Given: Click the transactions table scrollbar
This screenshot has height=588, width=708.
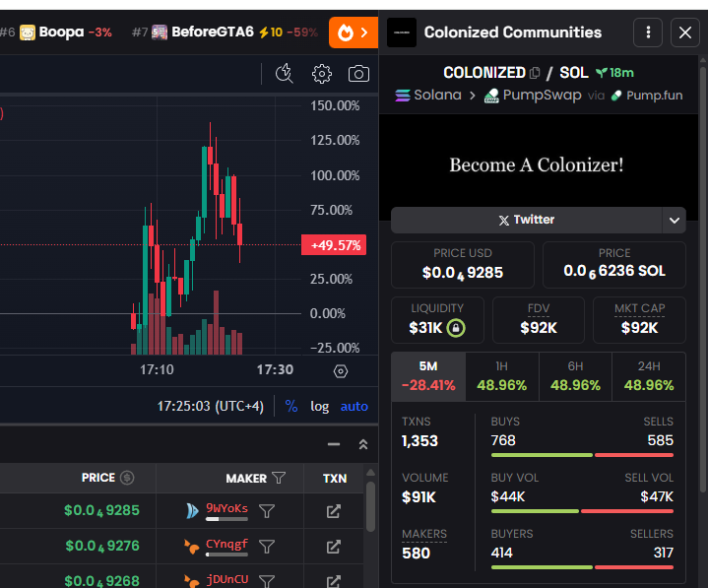Looking at the screenshot, I should pos(370,507).
